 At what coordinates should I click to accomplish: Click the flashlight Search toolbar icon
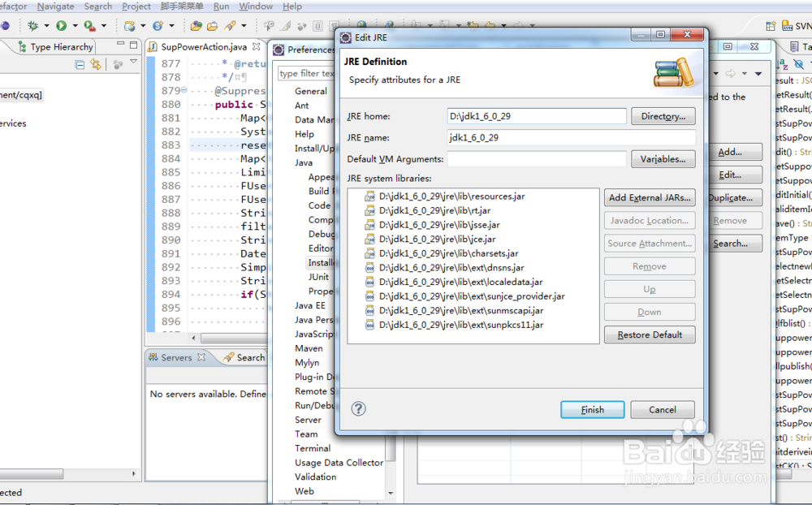[230, 25]
